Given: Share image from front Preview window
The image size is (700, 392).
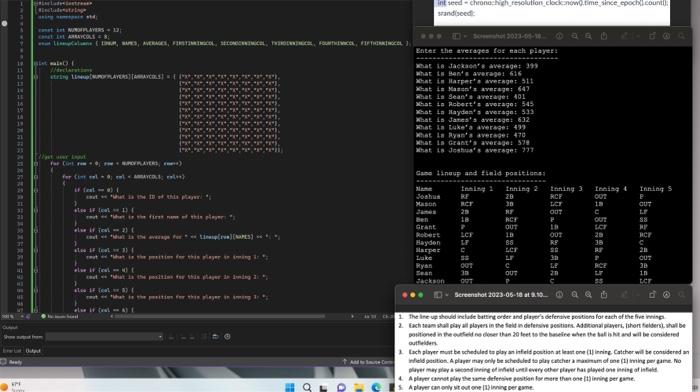Looking at the screenshot, I should click(604, 295).
